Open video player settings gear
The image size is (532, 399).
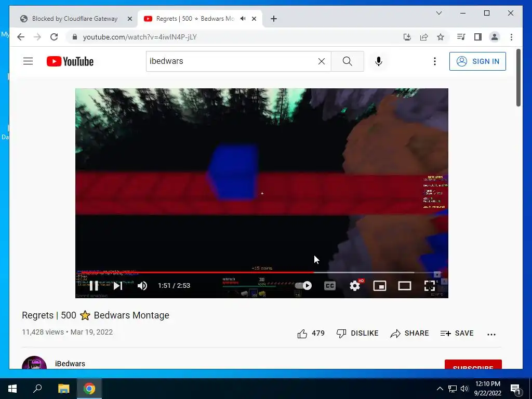[x=355, y=286]
